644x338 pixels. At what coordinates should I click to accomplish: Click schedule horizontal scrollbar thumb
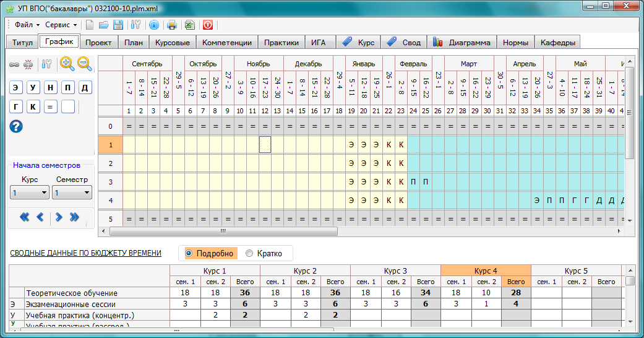(x=223, y=231)
